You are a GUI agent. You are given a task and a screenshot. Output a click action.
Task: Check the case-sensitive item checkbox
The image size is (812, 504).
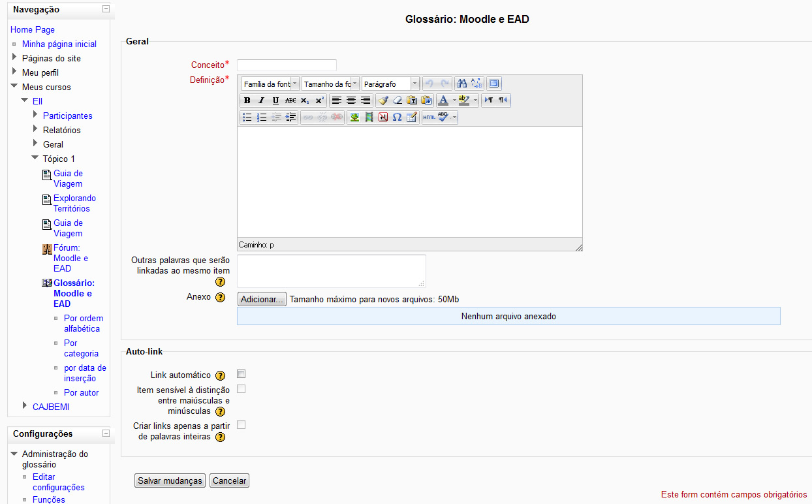pyautogui.click(x=242, y=389)
